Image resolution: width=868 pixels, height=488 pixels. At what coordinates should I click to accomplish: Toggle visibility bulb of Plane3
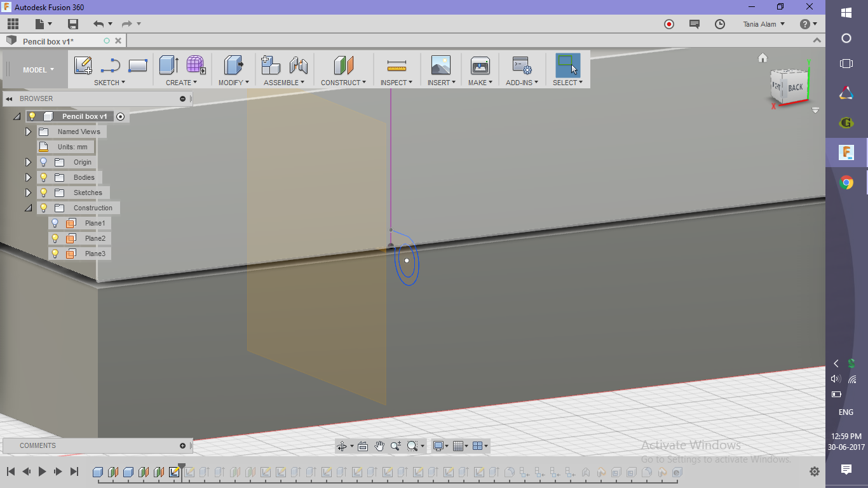click(x=55, y=254)
